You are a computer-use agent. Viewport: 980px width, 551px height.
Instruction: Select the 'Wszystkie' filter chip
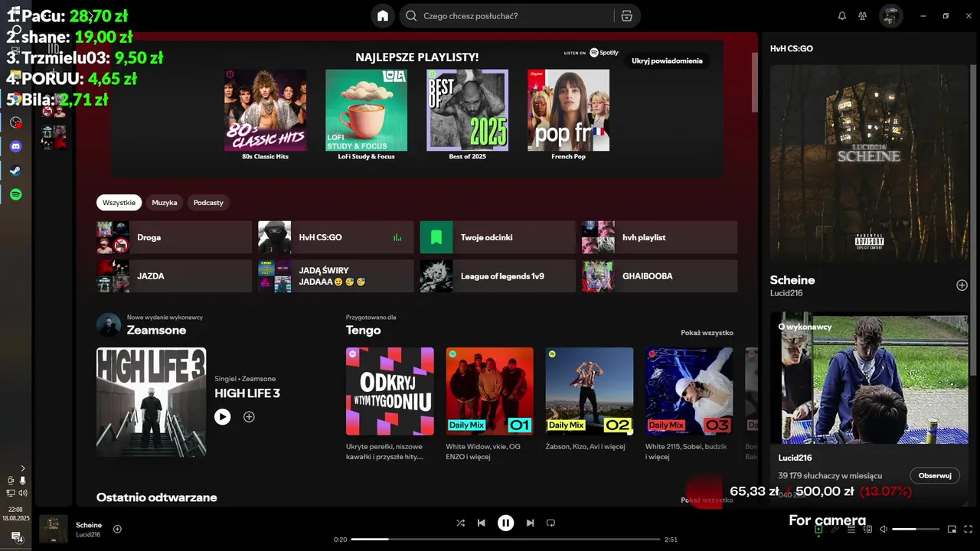(119, 203)
